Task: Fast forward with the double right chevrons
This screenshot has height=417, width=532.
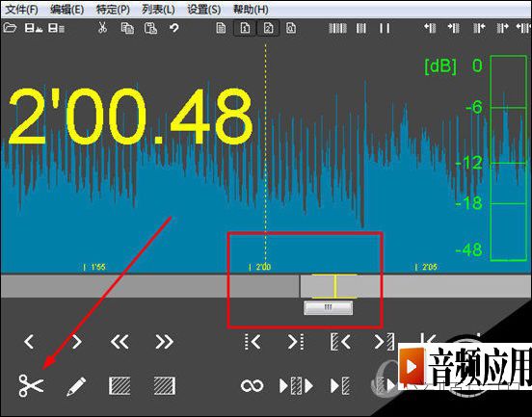Action: (164, 341)
